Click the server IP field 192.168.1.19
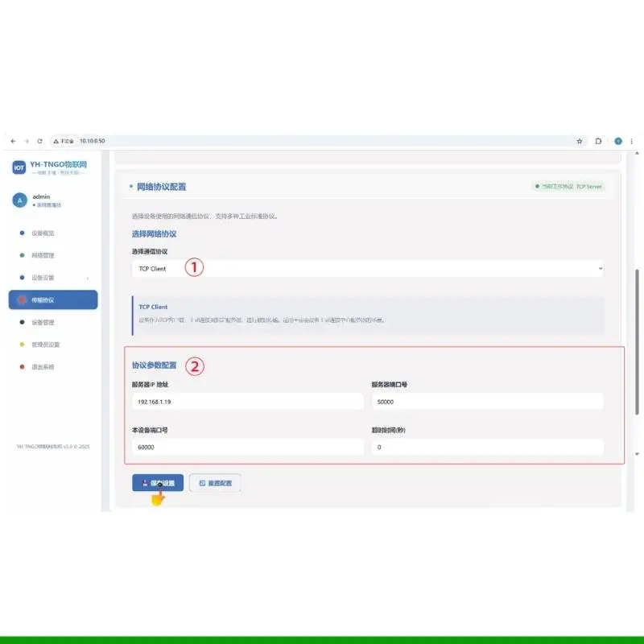The image size is (644, 644). coord(248,402)
